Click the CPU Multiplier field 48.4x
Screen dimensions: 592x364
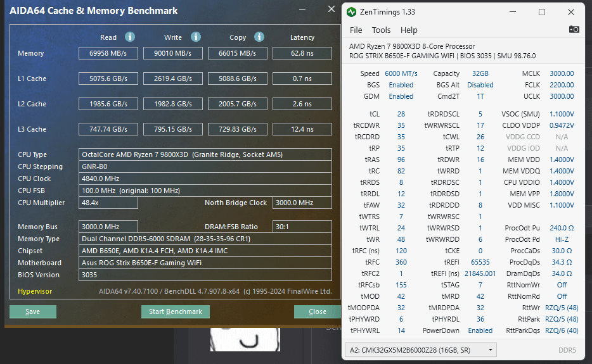(x=108, y=203)
